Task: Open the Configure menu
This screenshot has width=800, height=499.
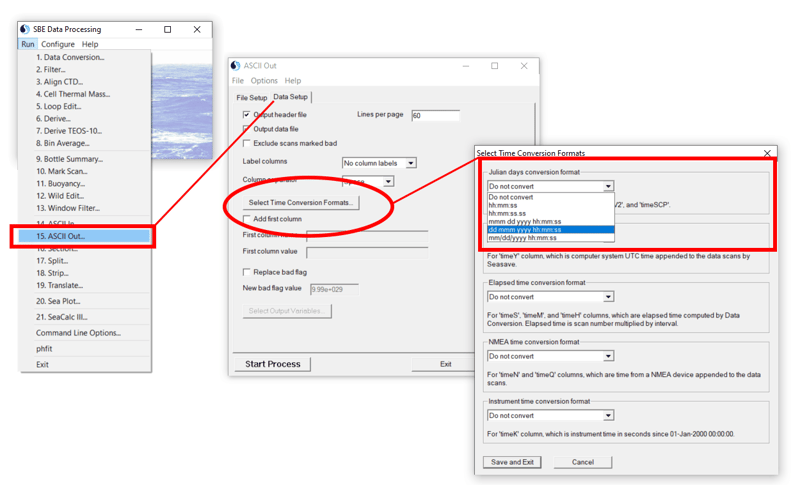Action: (58, 44)
